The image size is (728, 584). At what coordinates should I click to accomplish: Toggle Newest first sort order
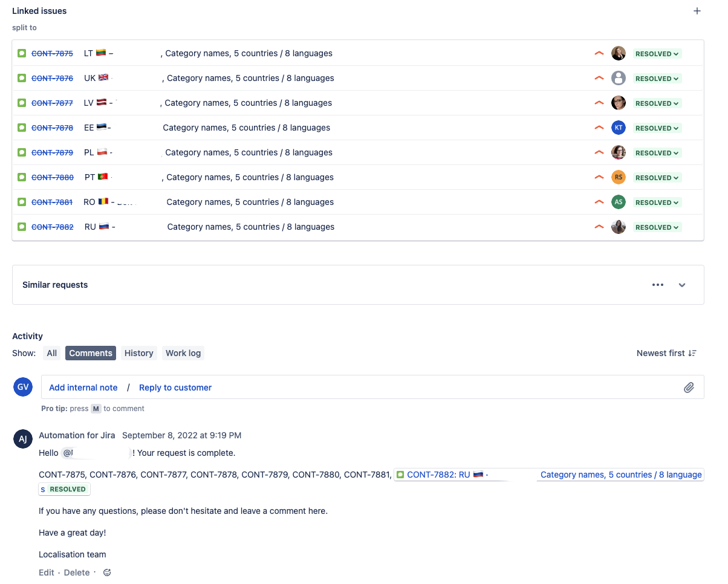[666, 353]
